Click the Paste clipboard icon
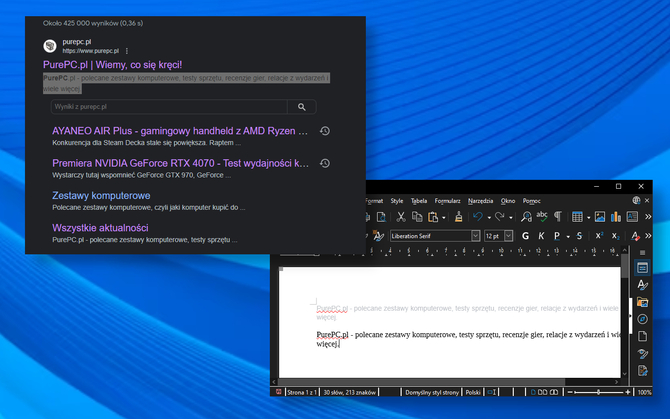 pyautogui.click(x=433, y=217)
